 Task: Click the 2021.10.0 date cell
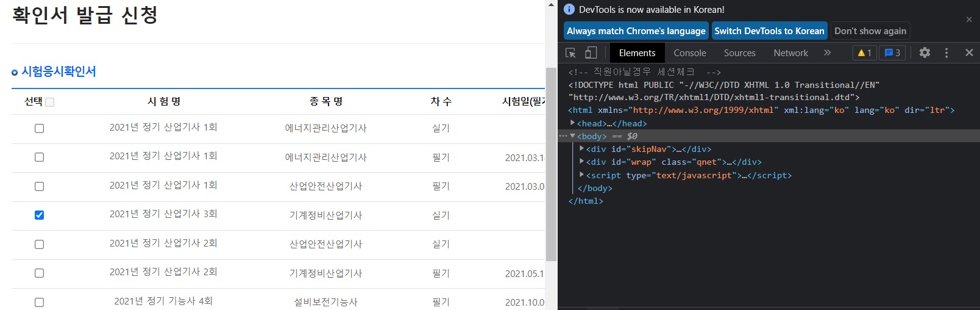point(525,303)
